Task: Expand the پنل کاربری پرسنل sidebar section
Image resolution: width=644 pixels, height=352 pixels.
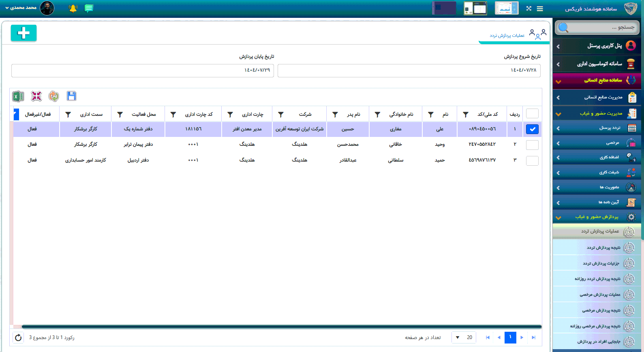Action: pos(597,46)
